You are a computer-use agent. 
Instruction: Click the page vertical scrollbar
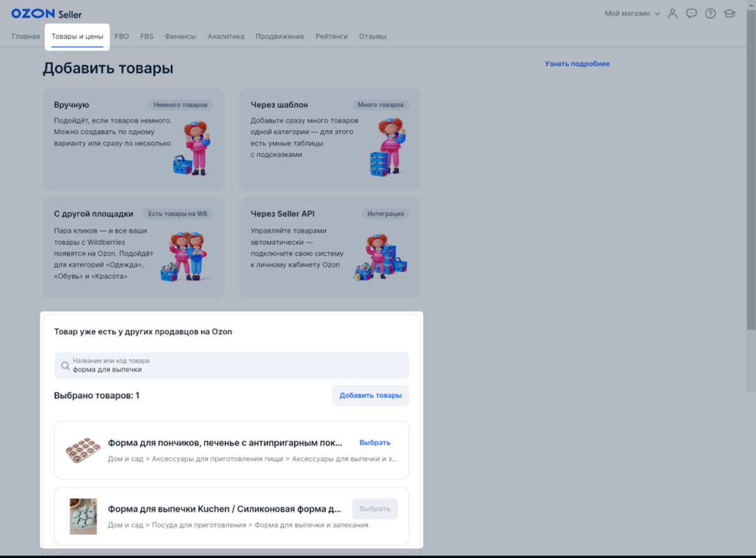coord(751,170)
